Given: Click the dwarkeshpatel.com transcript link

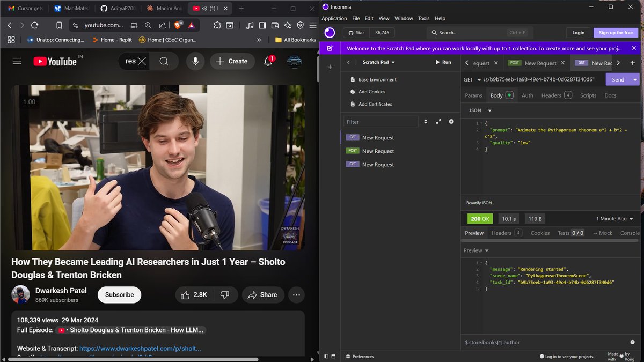Looking at the screenshot, I should click(140, 348).
